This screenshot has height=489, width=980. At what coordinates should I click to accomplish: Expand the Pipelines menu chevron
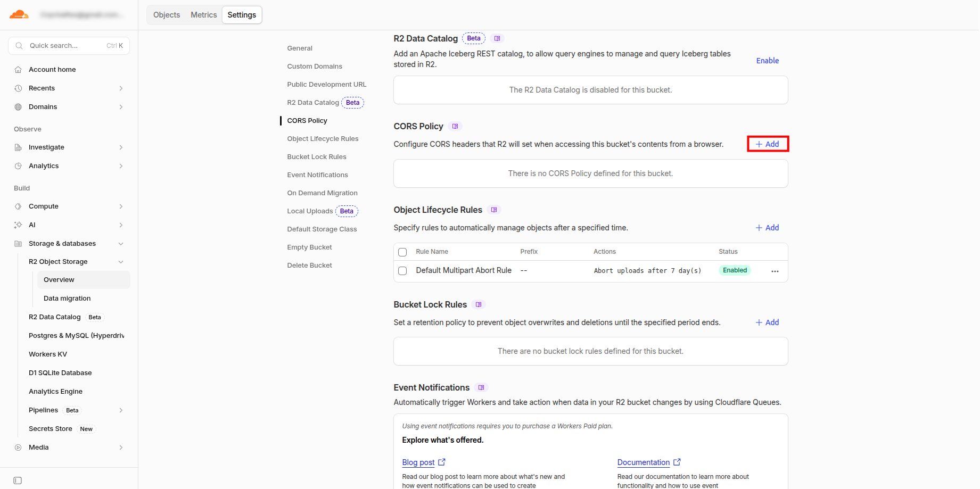click(x=121, y=410)
